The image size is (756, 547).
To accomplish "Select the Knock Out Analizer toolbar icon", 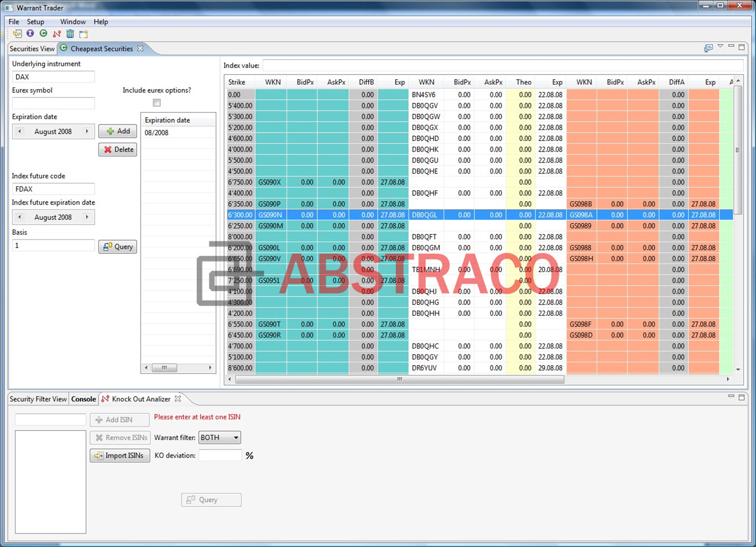I will click(57, 34).
